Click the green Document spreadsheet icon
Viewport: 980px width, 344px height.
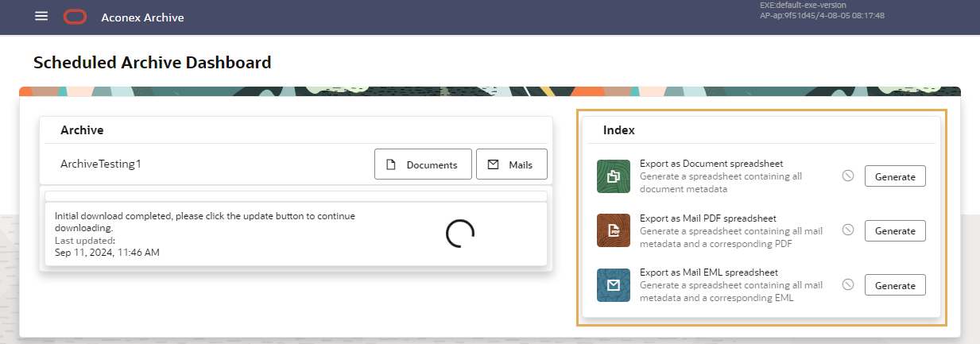pyautogui.click(x=614, y=176)
